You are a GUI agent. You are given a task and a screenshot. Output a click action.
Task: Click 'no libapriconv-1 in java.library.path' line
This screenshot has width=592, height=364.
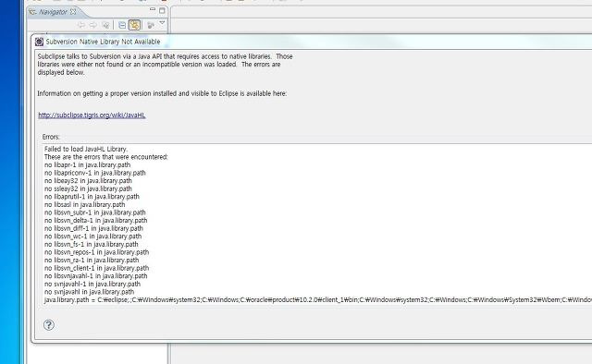94,173
